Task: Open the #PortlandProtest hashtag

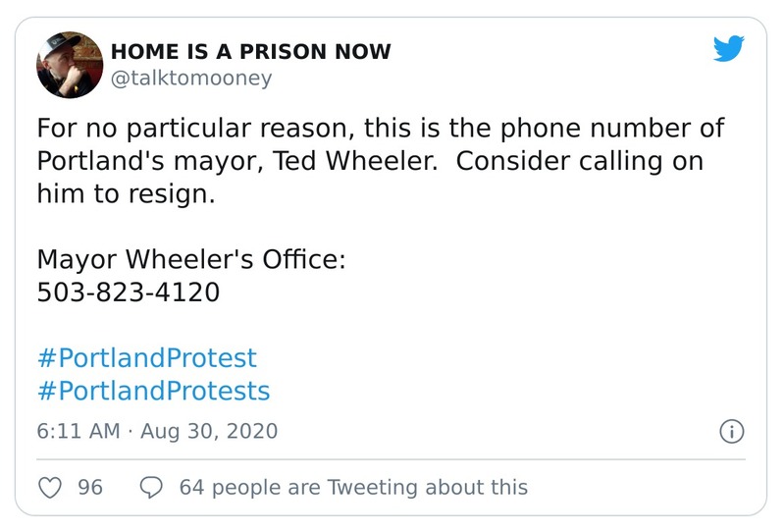Action: pyautogui.click(x=146, y=357)
